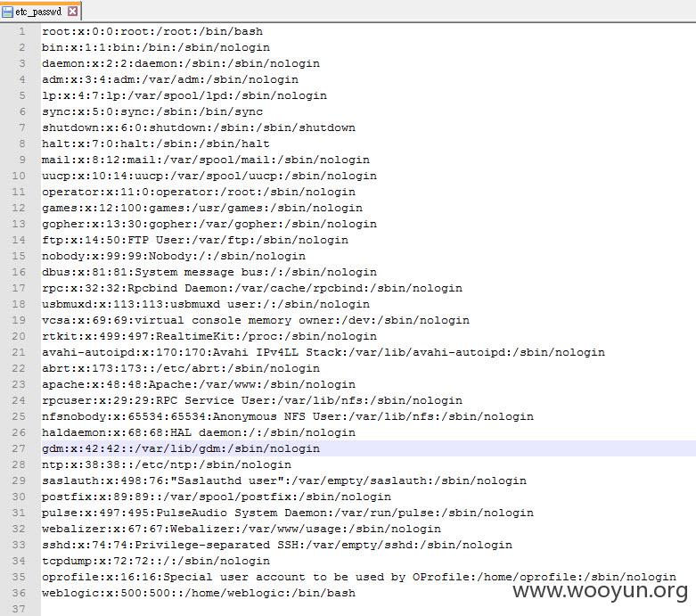The image size is (696, 616).
Task: Click the avahi-autoipd line
Action: [323, 352]
